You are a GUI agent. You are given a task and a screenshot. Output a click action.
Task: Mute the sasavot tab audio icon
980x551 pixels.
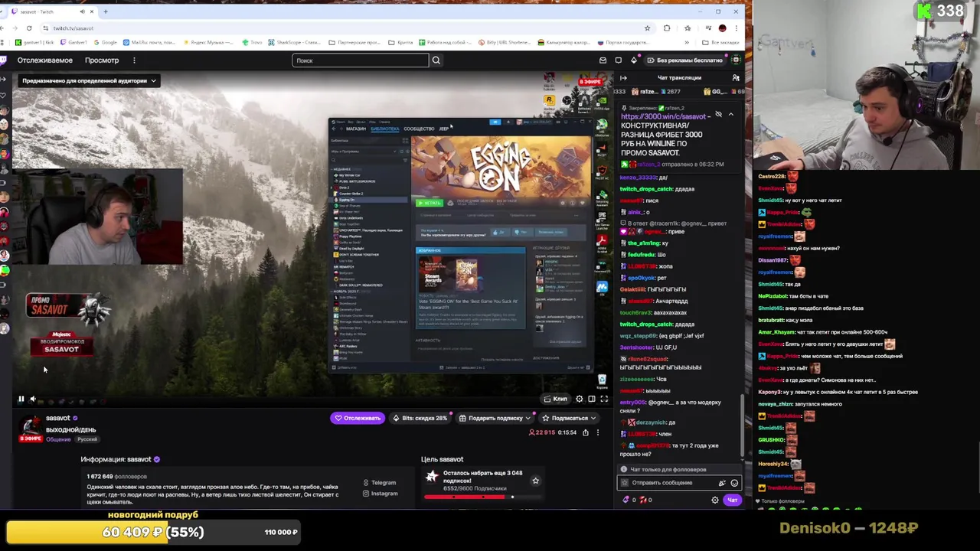(x=82, y=11)
